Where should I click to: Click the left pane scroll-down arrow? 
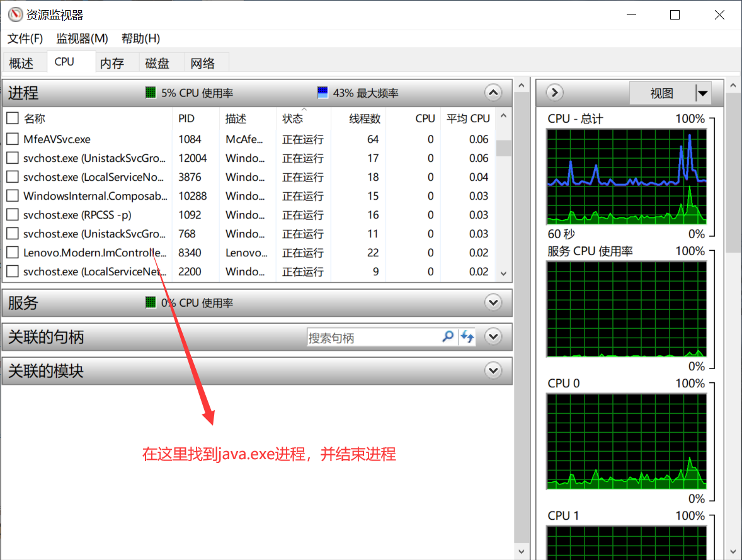tap(522, 551)
